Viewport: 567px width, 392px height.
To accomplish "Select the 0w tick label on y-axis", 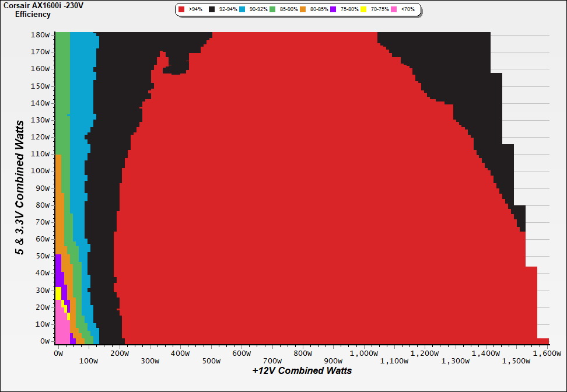I will pos(44,341).
